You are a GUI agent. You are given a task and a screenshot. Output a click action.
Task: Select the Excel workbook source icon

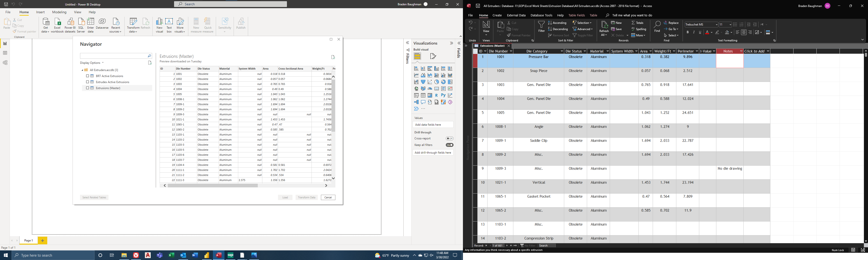pyautogui.click(x=57, y=26)
